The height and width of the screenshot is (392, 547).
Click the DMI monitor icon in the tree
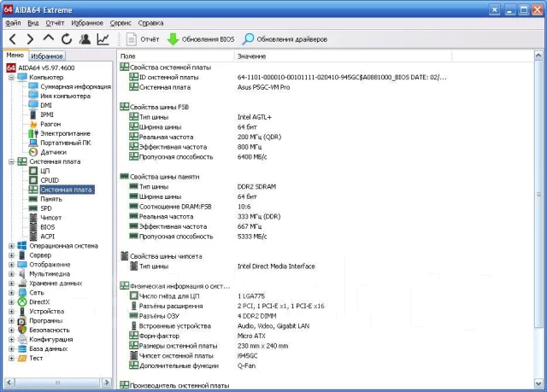tap(33, 105)
